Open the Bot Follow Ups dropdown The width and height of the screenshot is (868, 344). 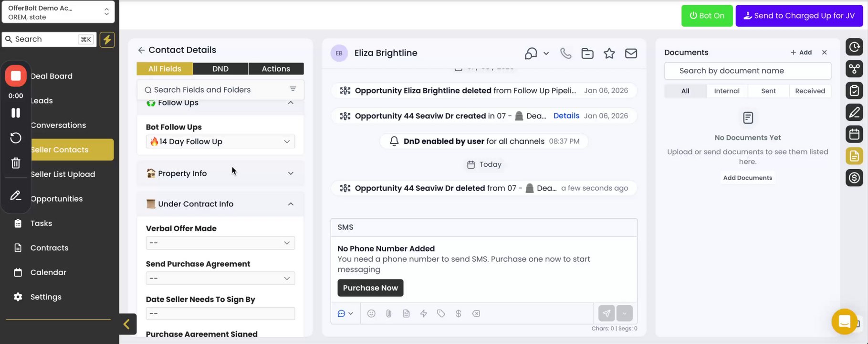(x=220, y=141)
